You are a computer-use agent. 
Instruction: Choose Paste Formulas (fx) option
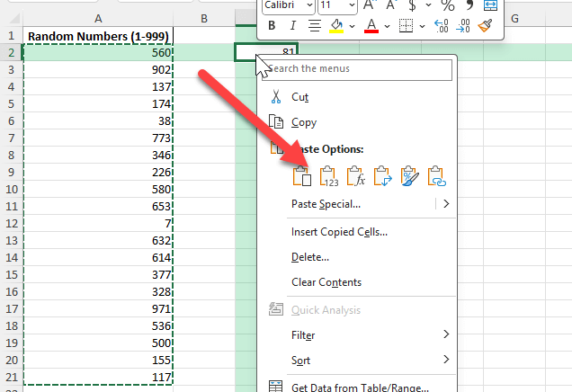(355, 176)
